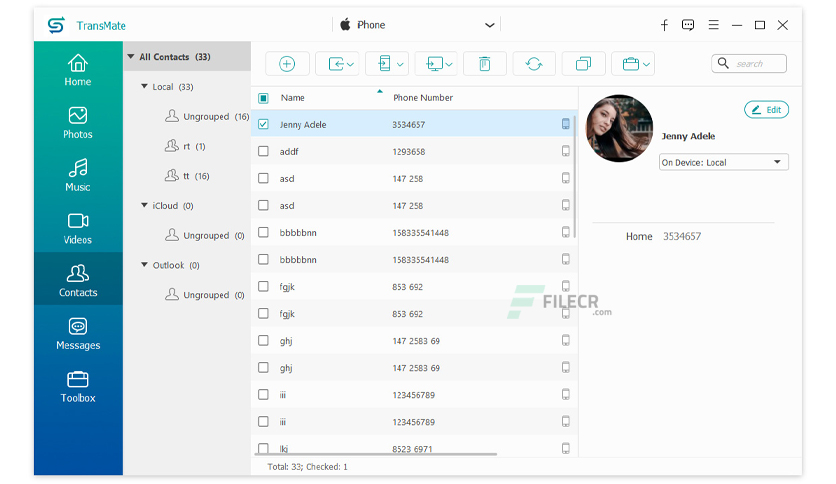Click the search magnifier icon

tap(723, 63)
